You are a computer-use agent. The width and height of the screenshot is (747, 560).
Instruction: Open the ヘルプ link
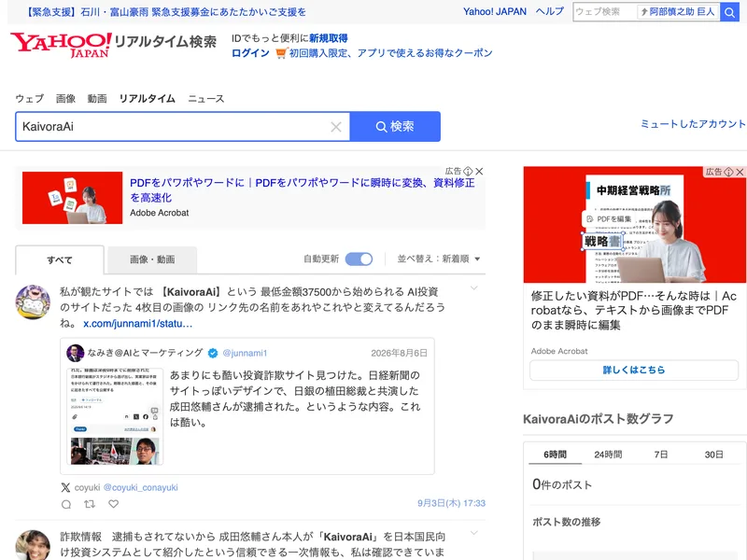(x=549, y=11)
